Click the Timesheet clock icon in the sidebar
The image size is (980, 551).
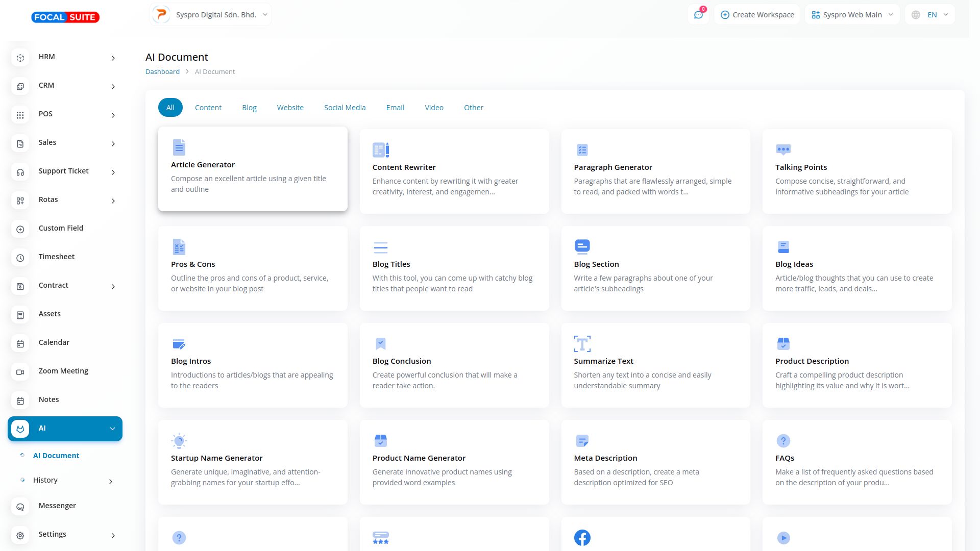point(20,258)
